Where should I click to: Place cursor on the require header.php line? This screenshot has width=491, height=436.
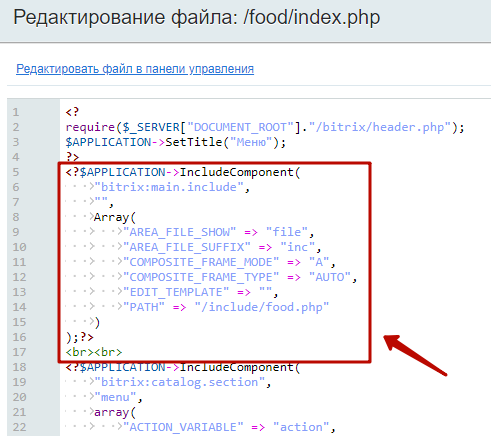pos(265,127)
